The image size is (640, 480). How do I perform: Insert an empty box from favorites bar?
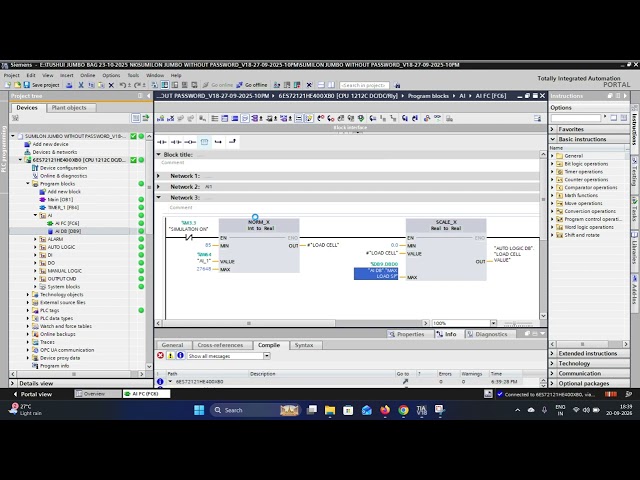point(204,142)
